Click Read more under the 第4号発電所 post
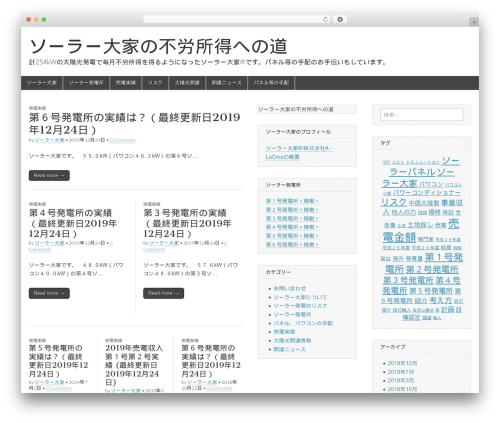The height and width of the screenshot is (423, 500). coord(49,293)
